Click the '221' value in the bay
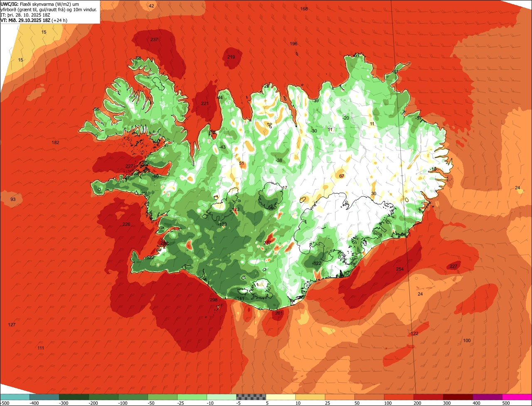Viewport: 532px width, 406px height. 205,103
